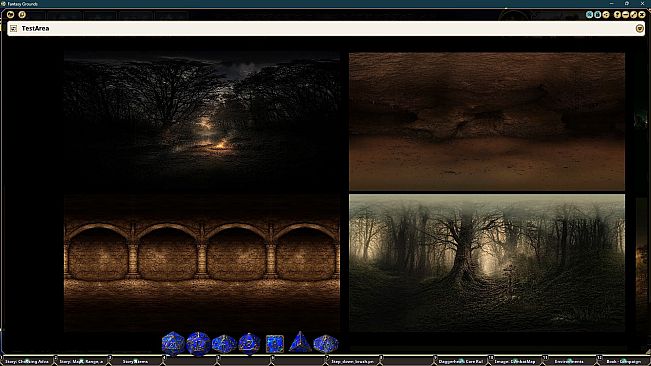Pick the second blue die from the left
The height and width of the screenshot is (366, 651).
(198, 344)
